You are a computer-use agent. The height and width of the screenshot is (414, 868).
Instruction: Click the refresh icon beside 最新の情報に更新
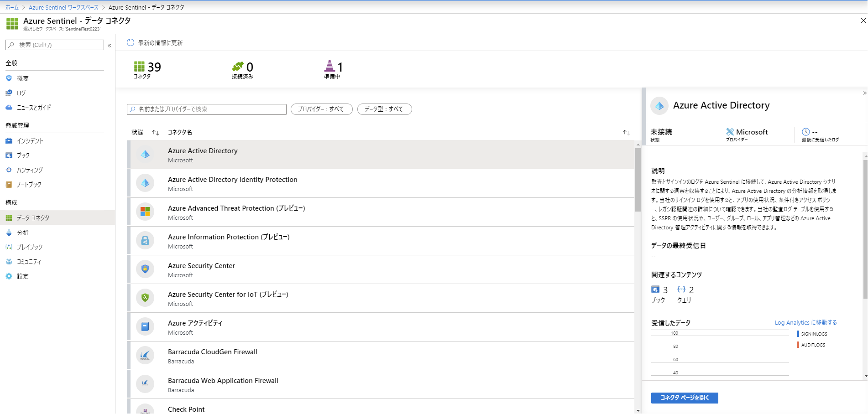[131, 42]
